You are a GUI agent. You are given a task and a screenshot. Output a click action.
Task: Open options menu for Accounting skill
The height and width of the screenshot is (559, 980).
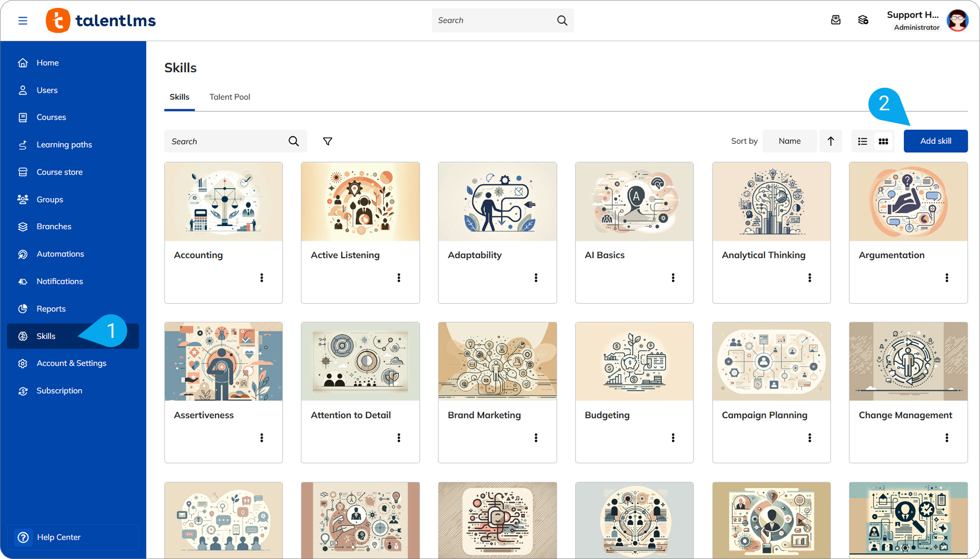(x=262, y=278)
